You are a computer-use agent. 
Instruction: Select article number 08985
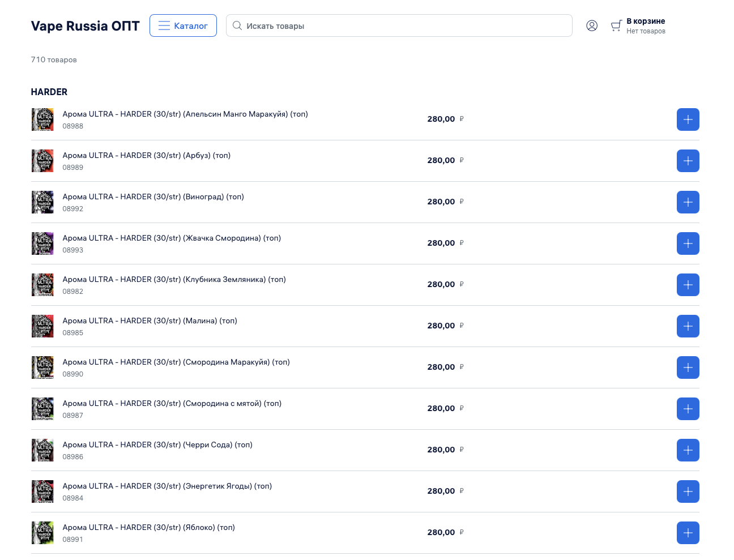tap(73, 333)
